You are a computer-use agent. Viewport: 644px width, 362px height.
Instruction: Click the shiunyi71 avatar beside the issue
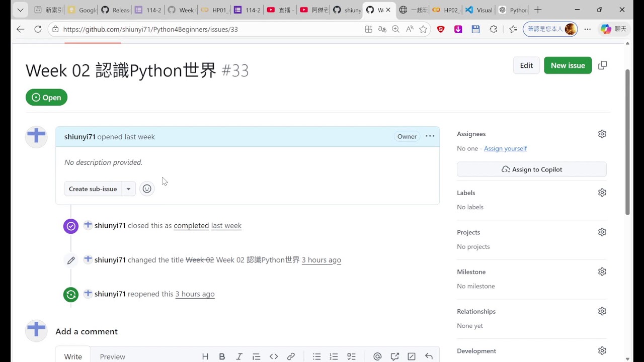(36, 137)
